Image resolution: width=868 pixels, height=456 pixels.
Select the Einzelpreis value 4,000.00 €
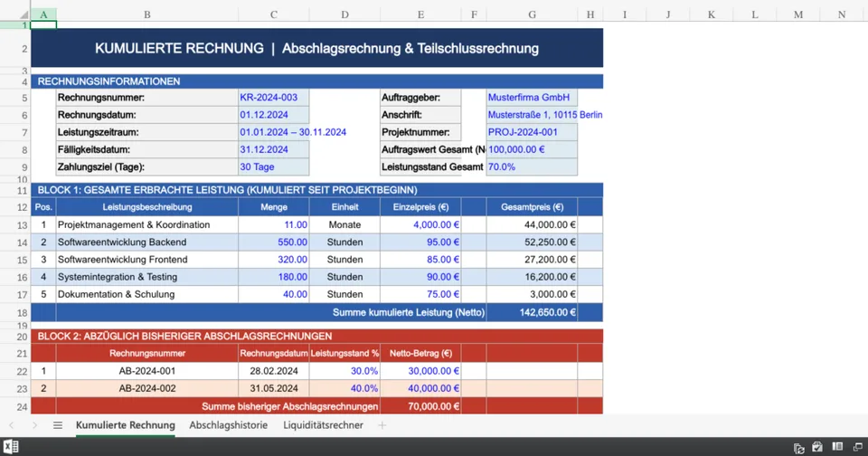[420, 225]
